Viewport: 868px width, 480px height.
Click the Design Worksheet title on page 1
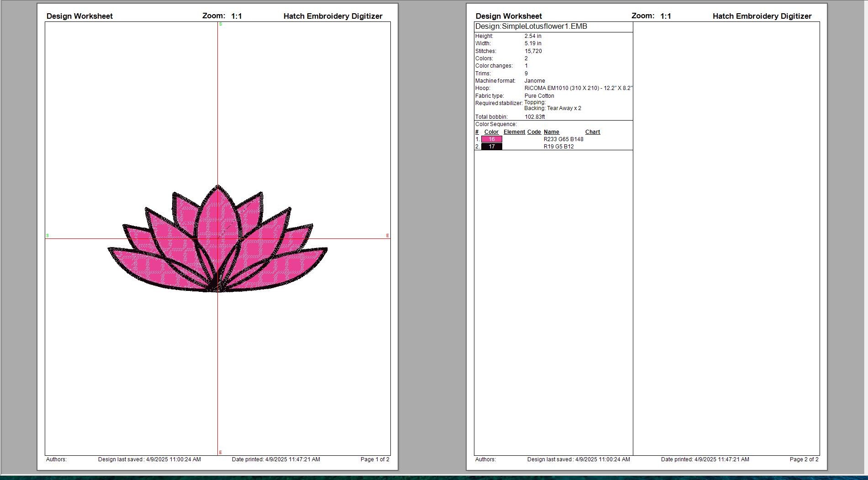coord(79,16)
